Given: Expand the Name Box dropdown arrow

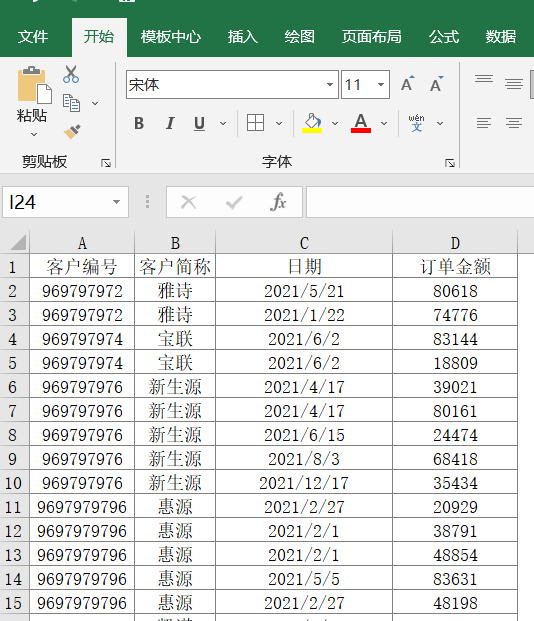Looking at the screenshot, I should [x=116, y=202].
